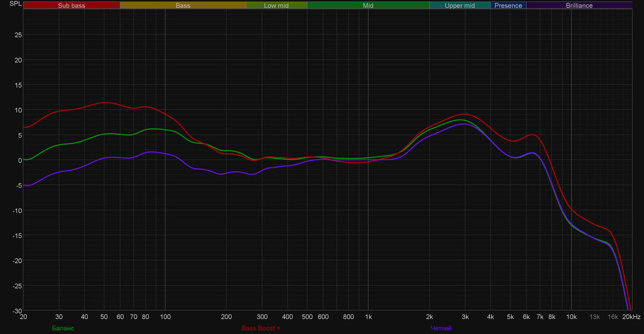The width and height of the screenshot is (644, 334).
Task: Click the 13k frequency axis label
Action: pos(595,317)
